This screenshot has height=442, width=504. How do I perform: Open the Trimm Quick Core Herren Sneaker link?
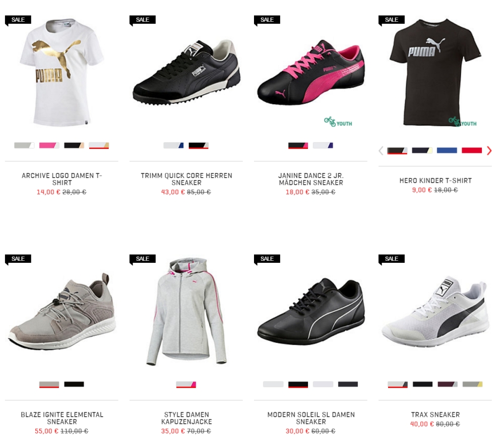point(186,179)
